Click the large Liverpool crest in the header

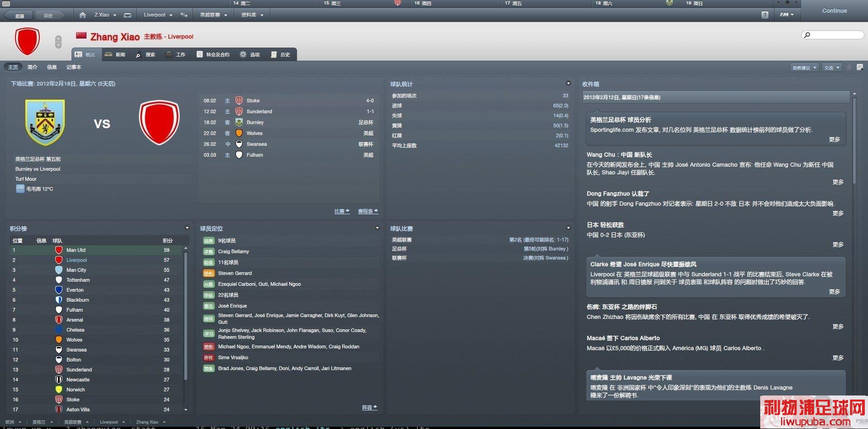27,41
